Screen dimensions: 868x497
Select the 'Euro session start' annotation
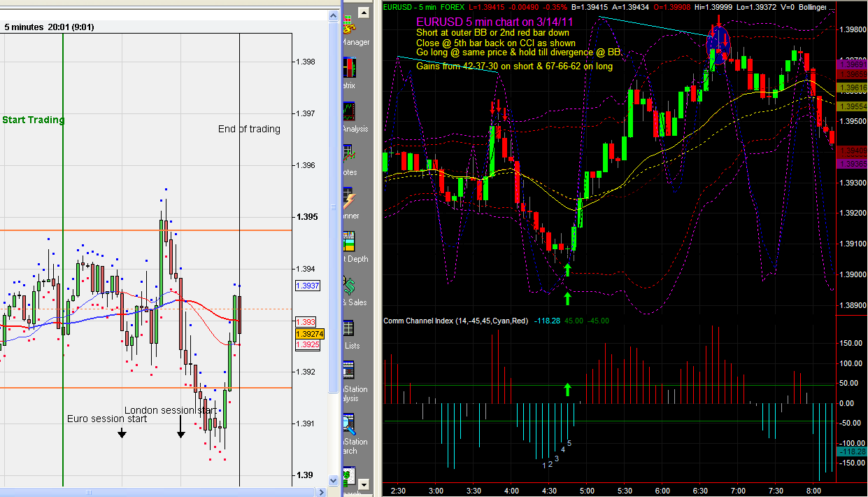pyautogui.click(x=107, y=419)
